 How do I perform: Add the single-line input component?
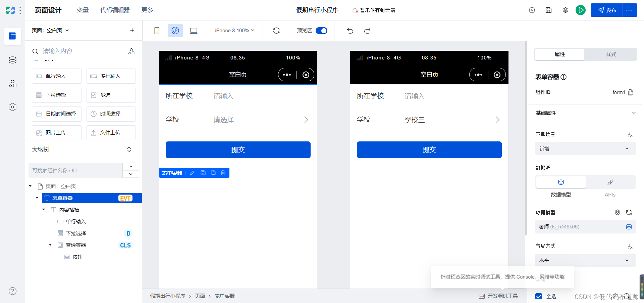57,76
